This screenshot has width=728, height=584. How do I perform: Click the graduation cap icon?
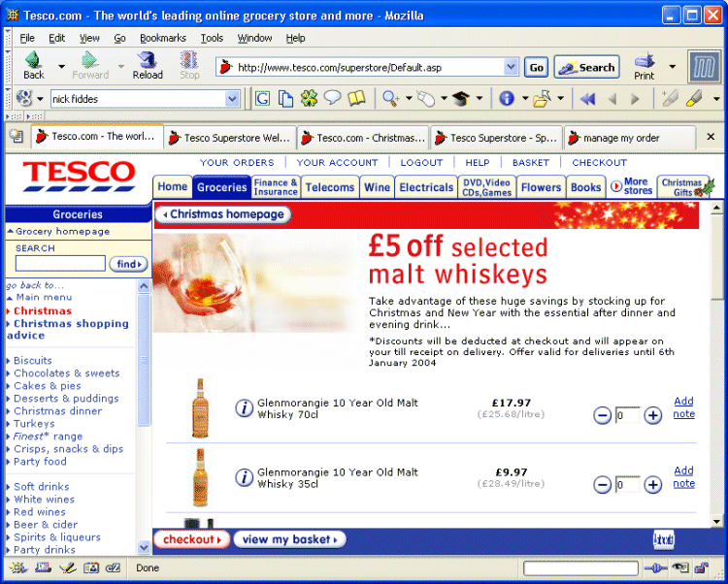[x=460, y=98]
